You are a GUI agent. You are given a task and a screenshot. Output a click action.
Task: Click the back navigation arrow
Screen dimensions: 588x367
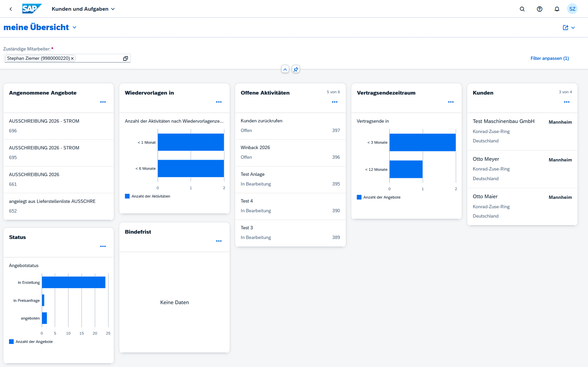click(10, 9)
